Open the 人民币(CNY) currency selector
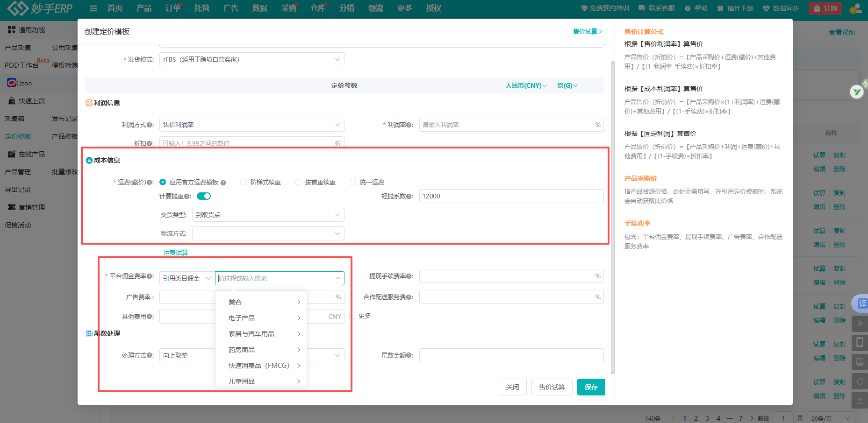The width and height of the screenshot is (868, 423). coord(526,85)
